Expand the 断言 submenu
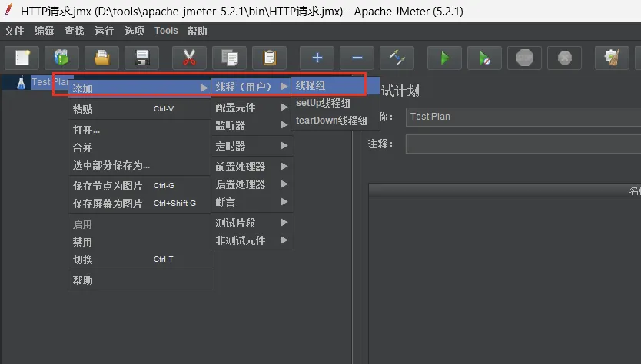The width and height of the screenshot is (641, 364). click(252, 202)
